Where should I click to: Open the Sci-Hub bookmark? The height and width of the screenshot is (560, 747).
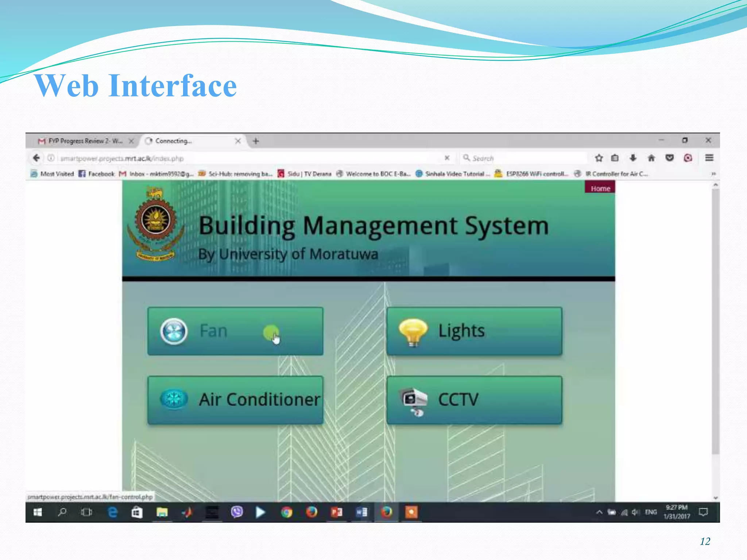pyautogui.click(x=235, y=174)
